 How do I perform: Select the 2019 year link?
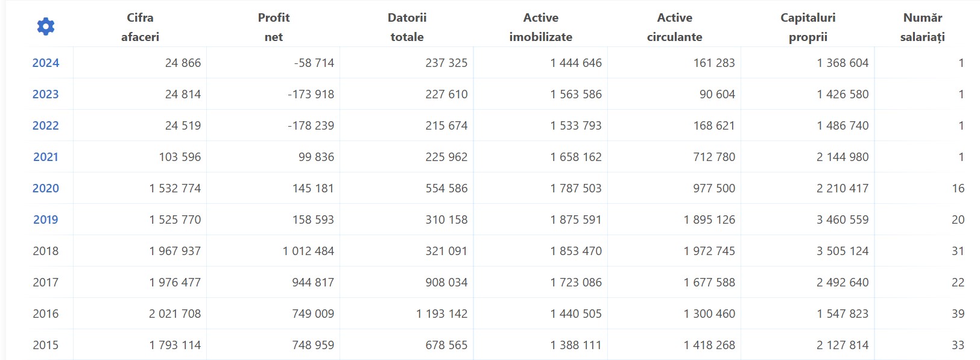[46, 219]
